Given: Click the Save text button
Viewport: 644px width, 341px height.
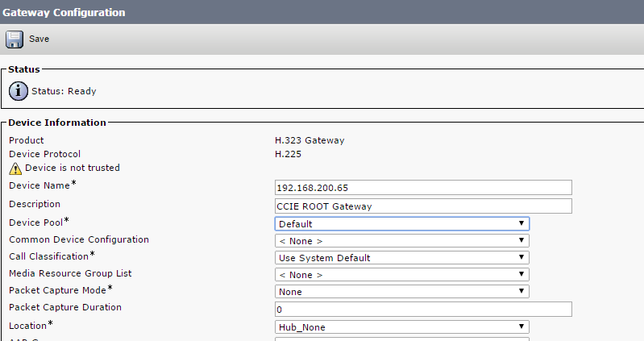Looking at the screenshot, I should click(39, 39).
